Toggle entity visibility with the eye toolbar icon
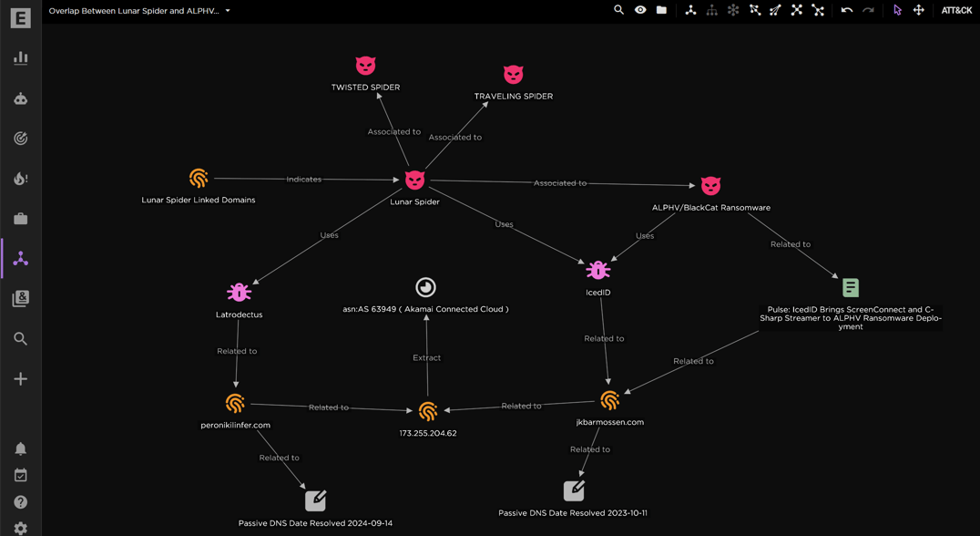This screenshot has width=980, height=536. [x=640, y=10]
